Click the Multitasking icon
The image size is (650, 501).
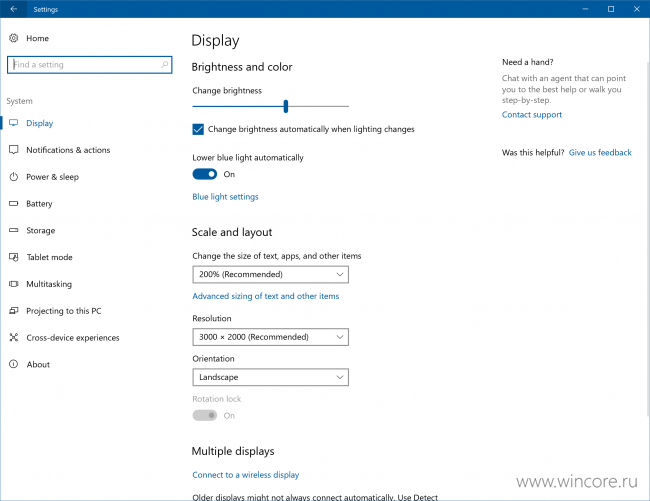[14, 284]
